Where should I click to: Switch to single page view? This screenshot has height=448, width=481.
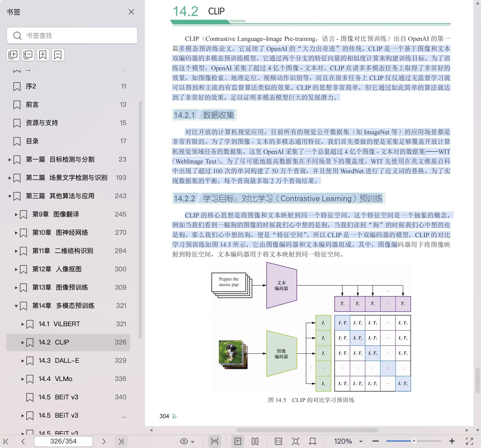point(238,441)
